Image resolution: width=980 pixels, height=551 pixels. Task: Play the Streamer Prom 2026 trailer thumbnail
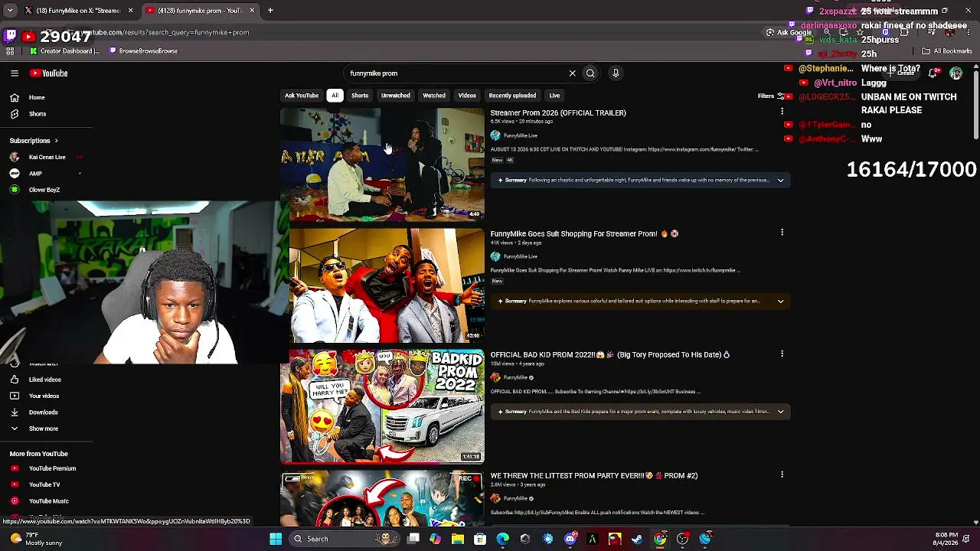point(382,164)
